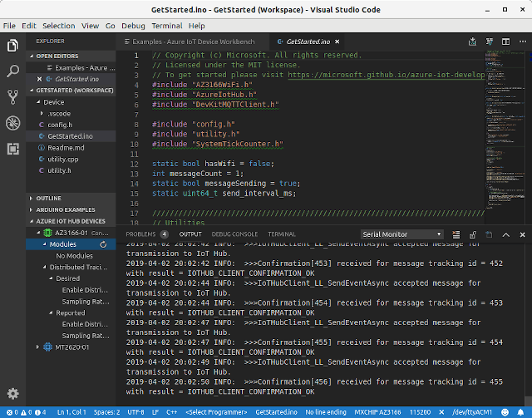
Task: Open the microsoft.github.io link in code
Action: (386, 75)
